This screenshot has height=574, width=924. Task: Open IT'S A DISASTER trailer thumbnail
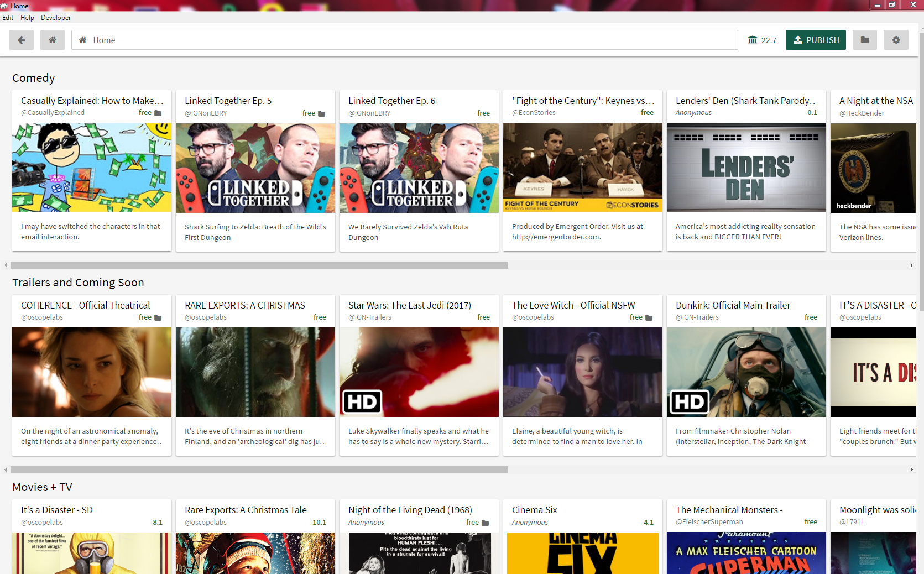(874, 372)
